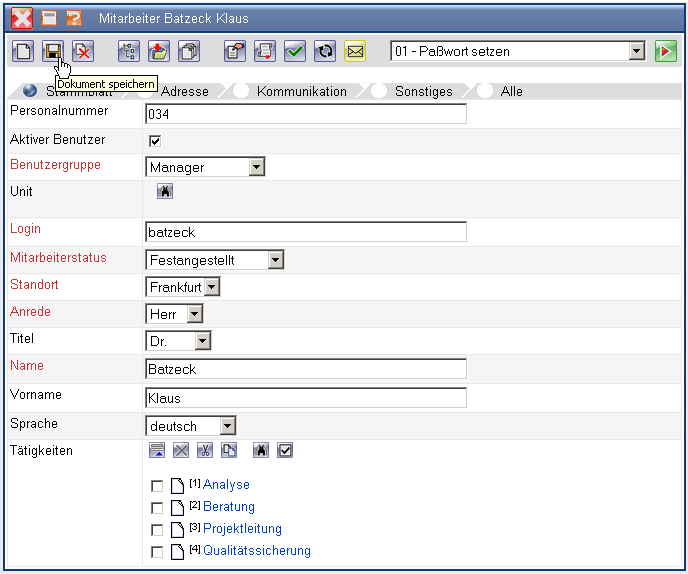Click the green checkmark toolbar icon
The image size is (688, 574).
294,51
